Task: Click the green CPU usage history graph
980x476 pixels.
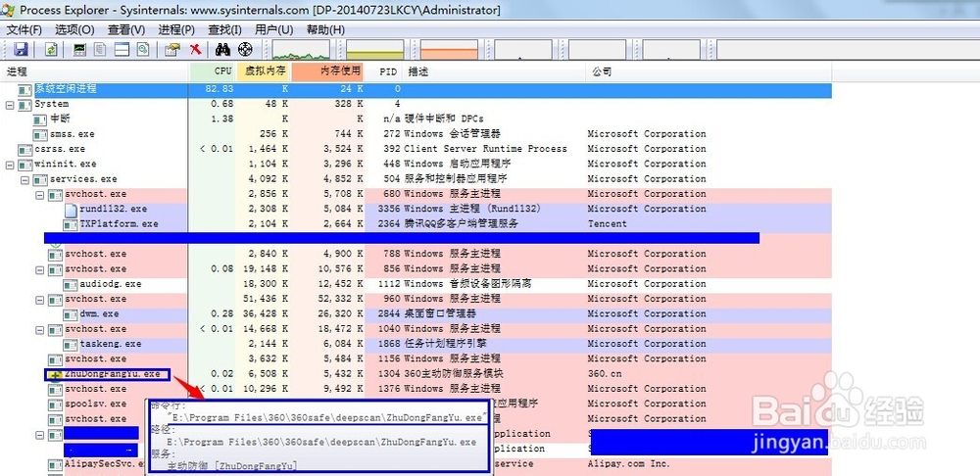Action: [x=301, y=50]
